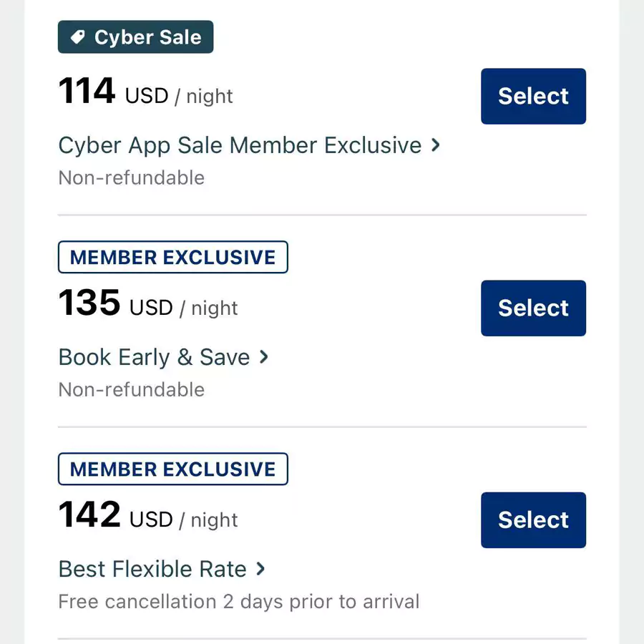Choose the 114 USD rate option

533,96
